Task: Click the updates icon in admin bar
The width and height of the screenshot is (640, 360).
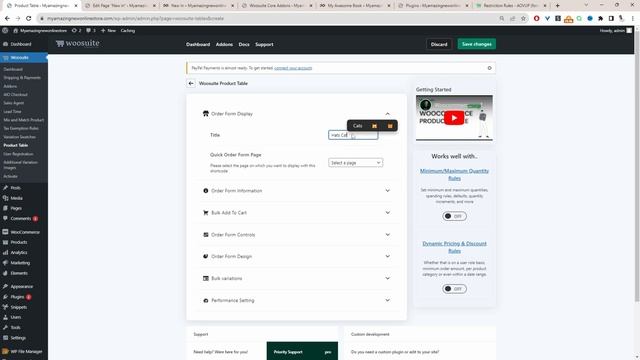Action: click(x=76, y=31)
